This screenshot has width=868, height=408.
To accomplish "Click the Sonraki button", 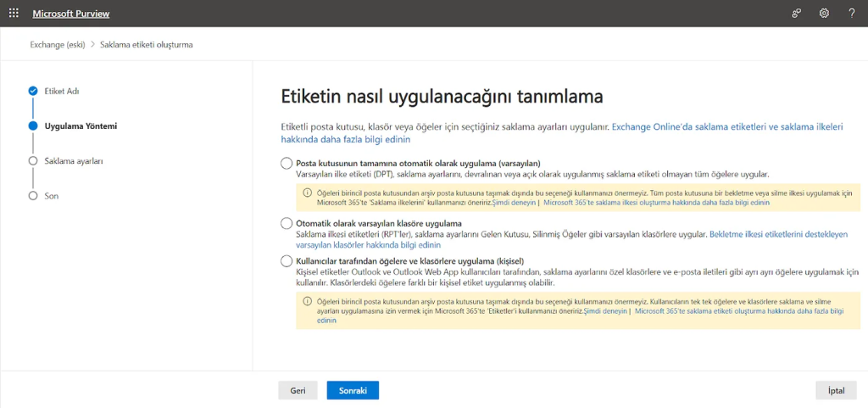I will point(353,390).
